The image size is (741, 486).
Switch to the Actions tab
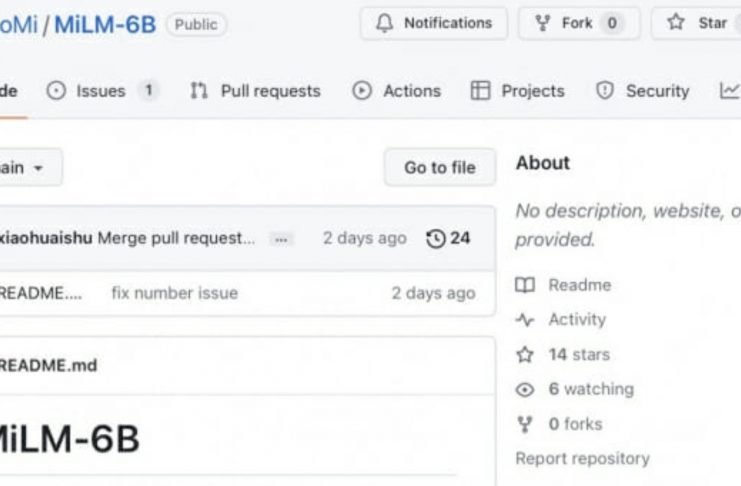(396, 90)
